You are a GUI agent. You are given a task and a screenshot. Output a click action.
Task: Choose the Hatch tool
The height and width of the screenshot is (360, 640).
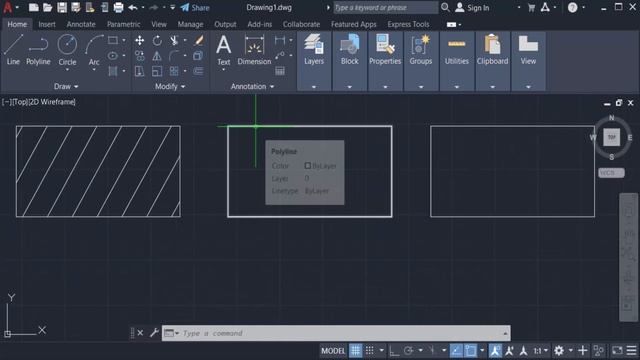(113, 71)
